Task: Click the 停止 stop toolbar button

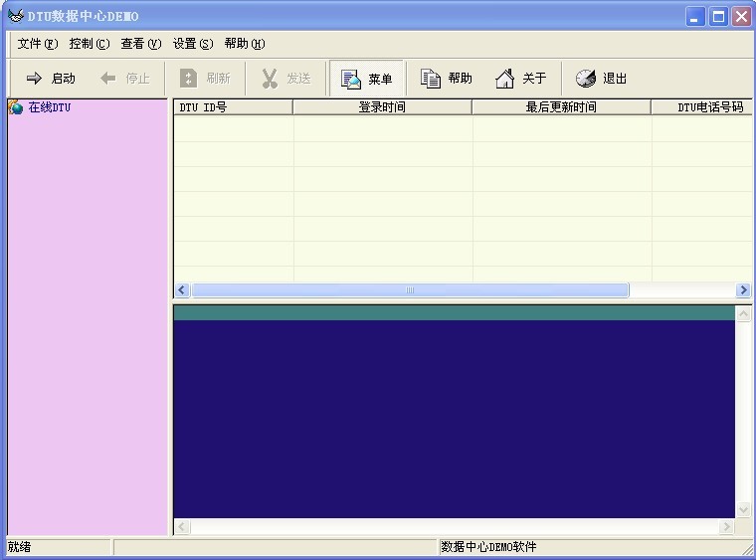Action: coord(125,78)
